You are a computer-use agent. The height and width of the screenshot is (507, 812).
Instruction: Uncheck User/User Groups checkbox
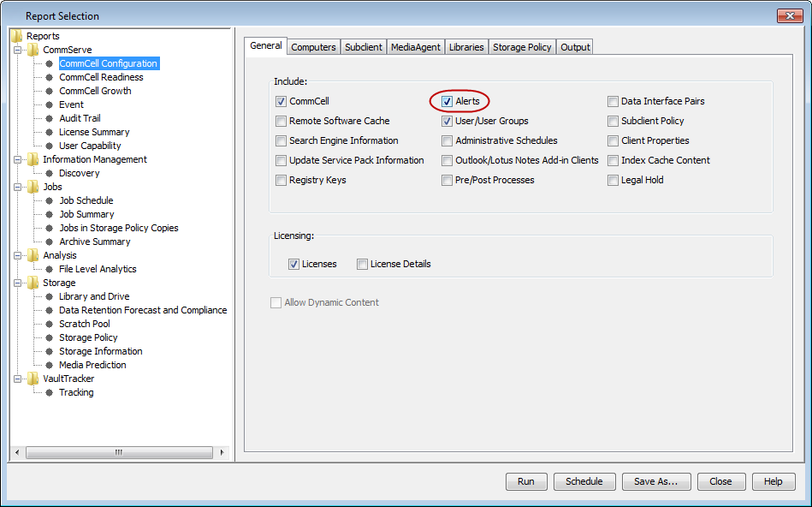tap(447, 122)
